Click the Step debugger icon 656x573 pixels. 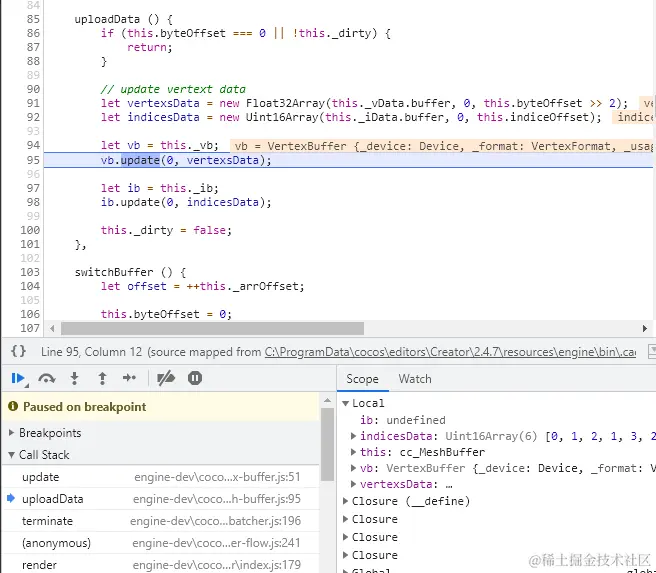pos(129,378)
